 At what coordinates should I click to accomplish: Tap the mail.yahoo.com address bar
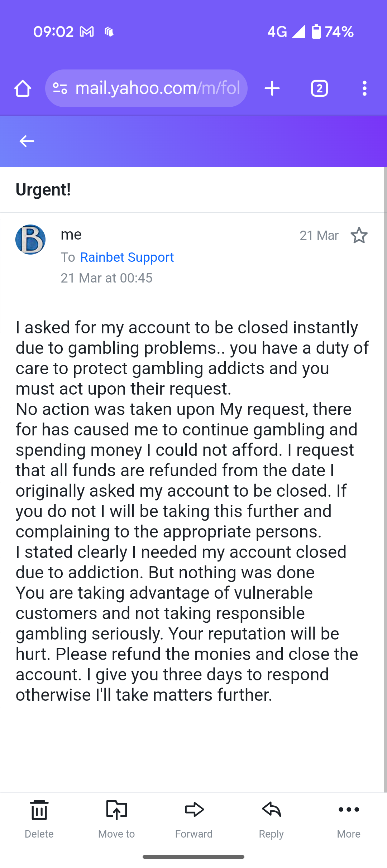[x=158, y=88]
